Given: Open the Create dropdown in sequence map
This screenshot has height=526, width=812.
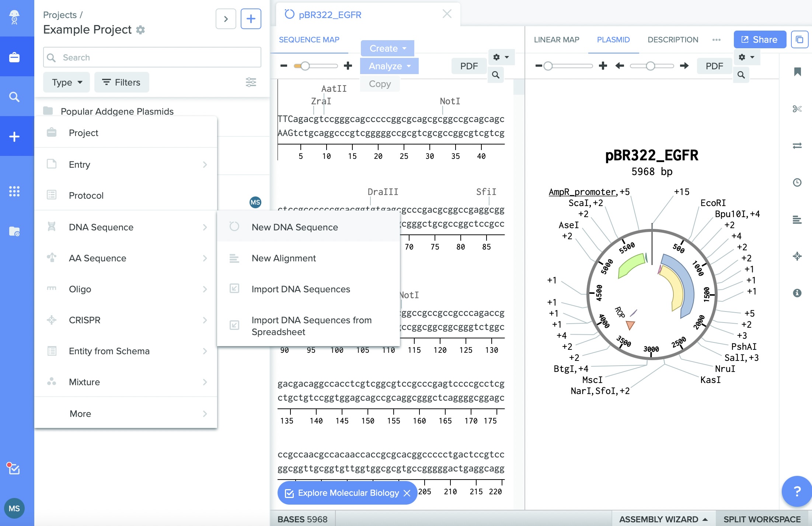Looking at the screenshot, I should click(387, 48).
